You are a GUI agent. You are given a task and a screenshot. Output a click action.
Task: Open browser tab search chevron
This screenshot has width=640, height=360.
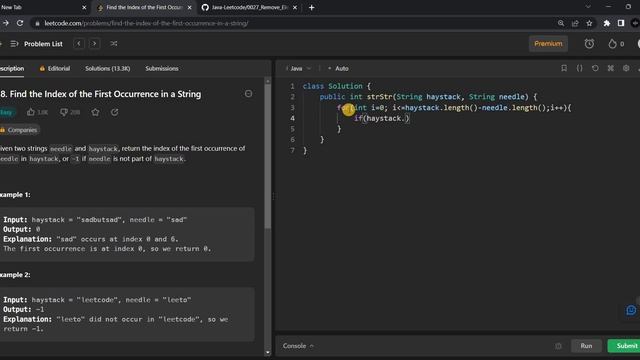pos(588,7)
